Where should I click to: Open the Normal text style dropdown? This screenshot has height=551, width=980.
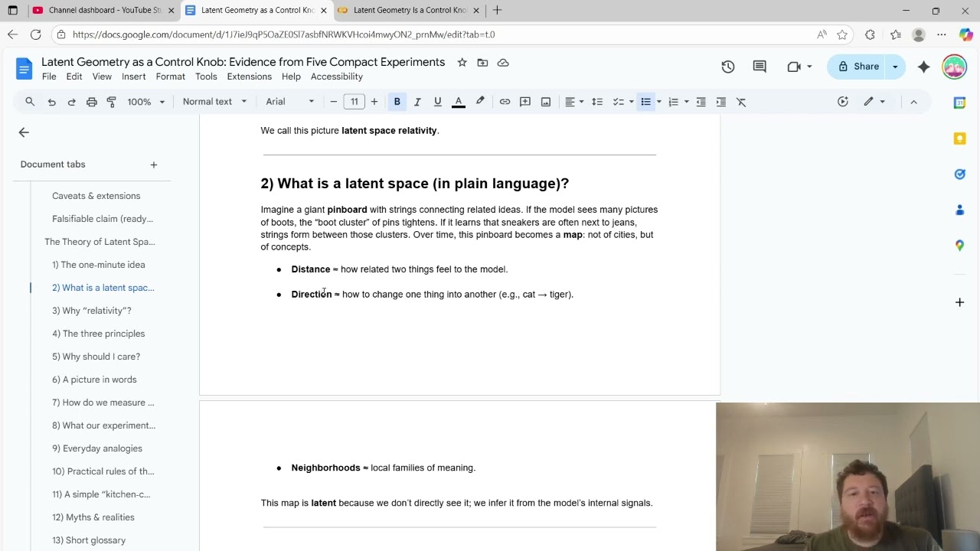(x=215, y=102)
